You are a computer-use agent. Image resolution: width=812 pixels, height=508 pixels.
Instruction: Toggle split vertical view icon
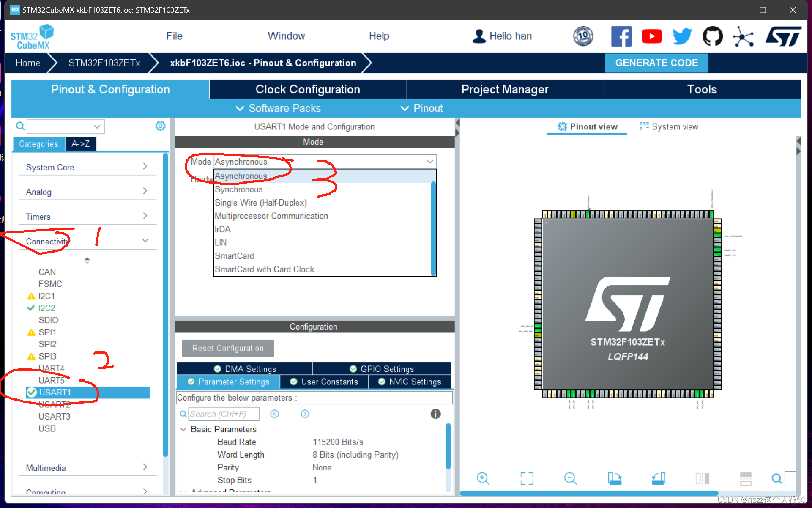[702, 478]
